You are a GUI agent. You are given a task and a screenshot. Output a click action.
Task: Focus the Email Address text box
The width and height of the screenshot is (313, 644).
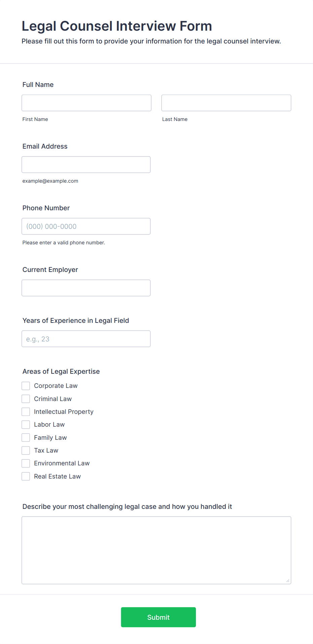pyautogui.click(x=86, y=164)
